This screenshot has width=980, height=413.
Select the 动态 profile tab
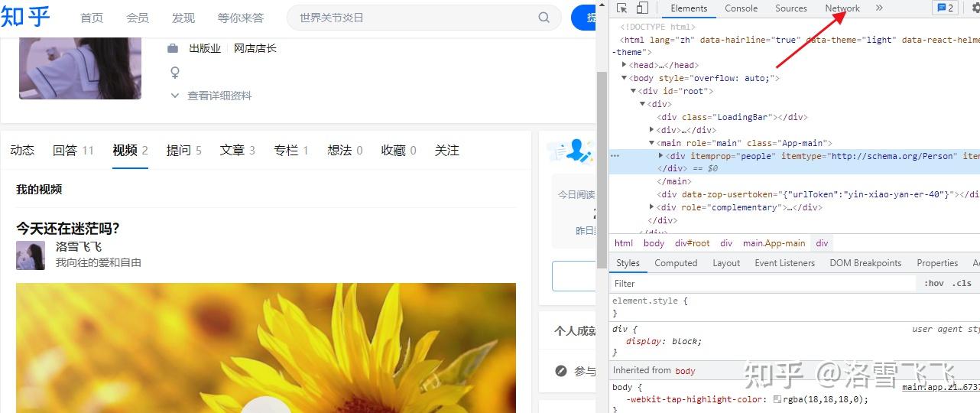coord(22,151)
